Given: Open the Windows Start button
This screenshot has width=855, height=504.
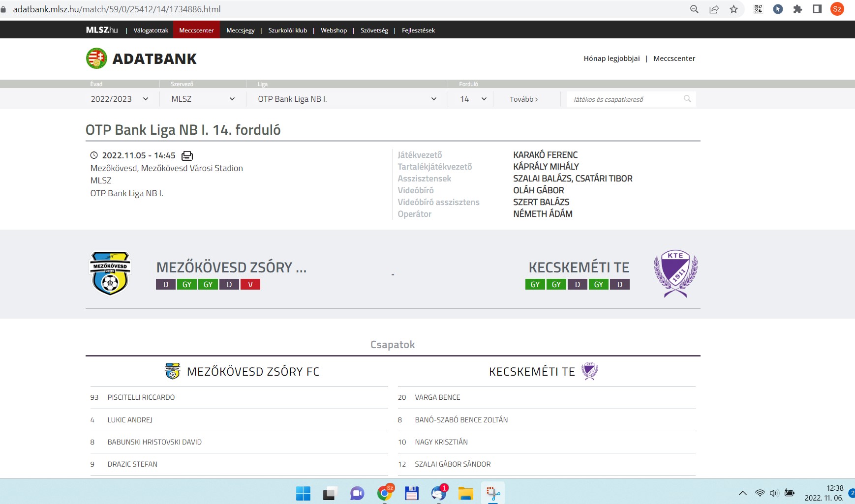Looking at the screenshot, I should tap(303, 493).
